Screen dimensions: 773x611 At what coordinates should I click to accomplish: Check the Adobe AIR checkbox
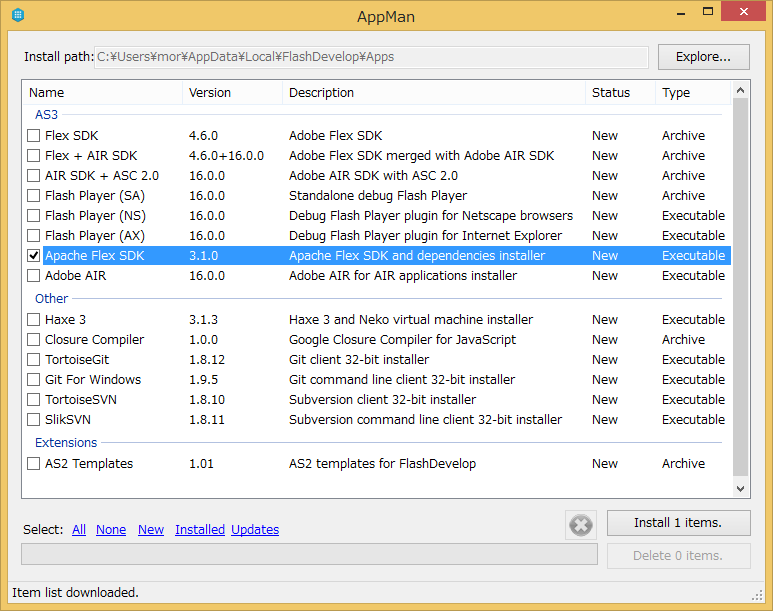(x=34, y=276)
